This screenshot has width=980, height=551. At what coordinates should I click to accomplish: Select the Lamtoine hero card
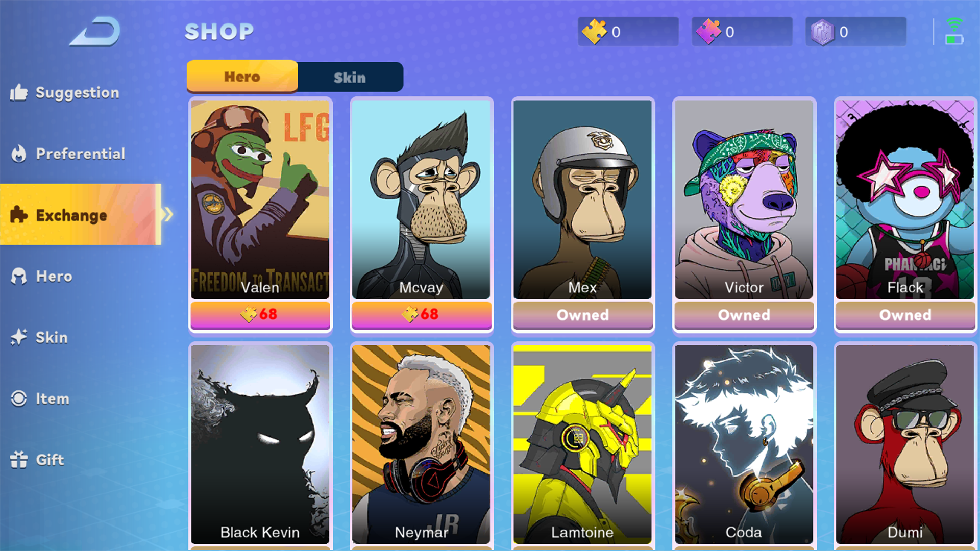click(x=583, y=444)
